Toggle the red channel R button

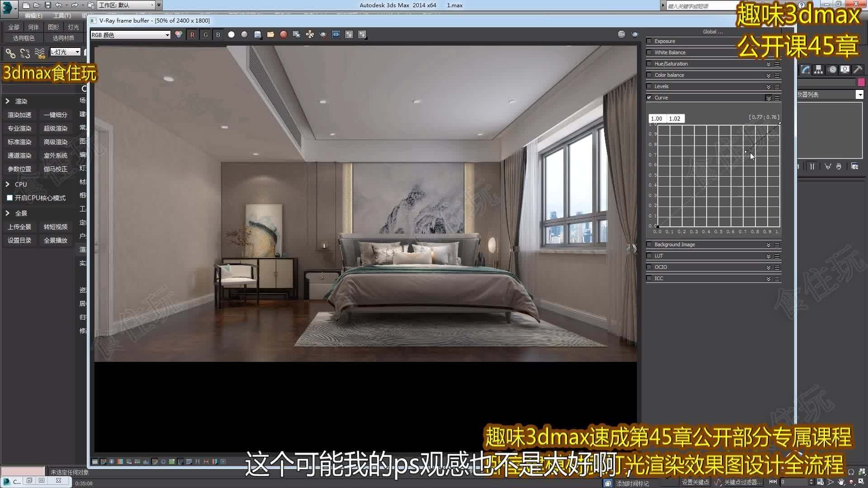[192, 34]
